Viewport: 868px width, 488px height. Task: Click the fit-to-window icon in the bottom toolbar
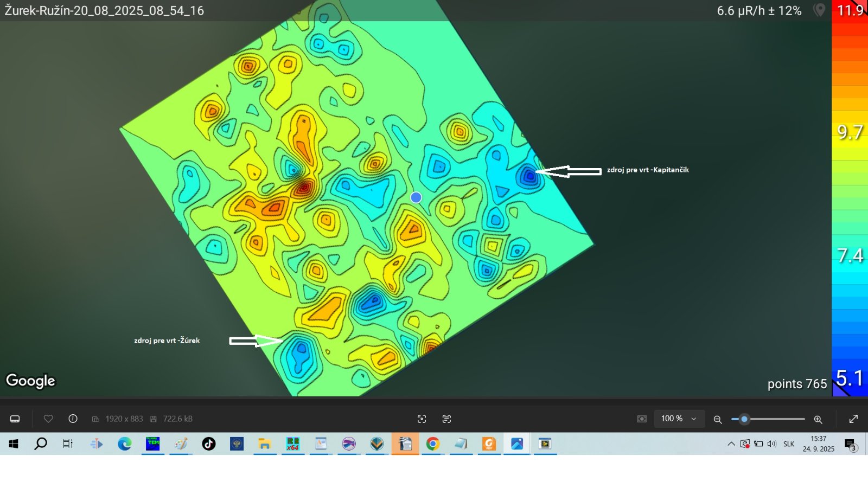click(x=422, y=419)
